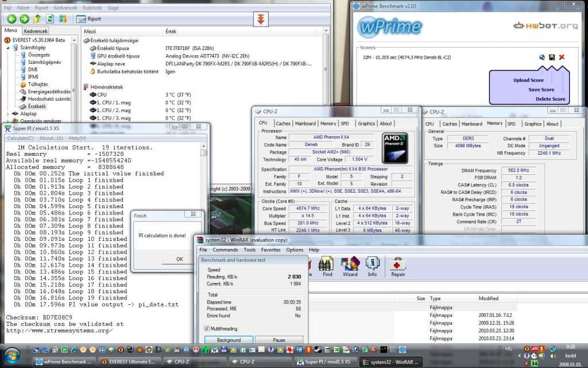Click Save Score in wPrime
The image size is (588, 368).
tap(541, 89)
